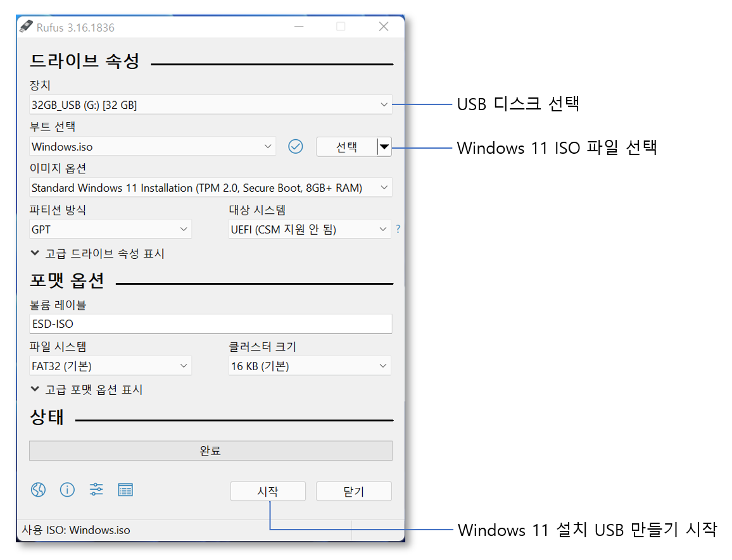Viewport: 732px width, 560px height.
Task: Open the settings sliders icon
Action: tap(96, 490)
